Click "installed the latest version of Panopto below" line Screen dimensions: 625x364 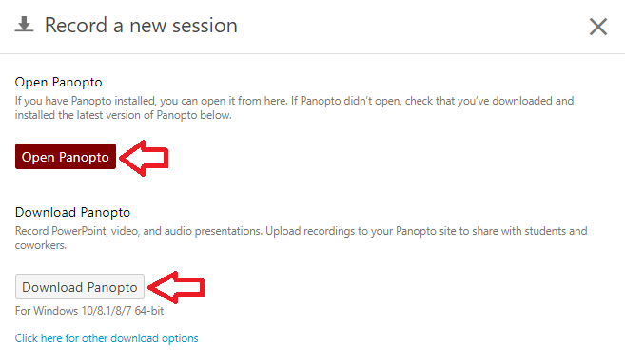[123, 115]
